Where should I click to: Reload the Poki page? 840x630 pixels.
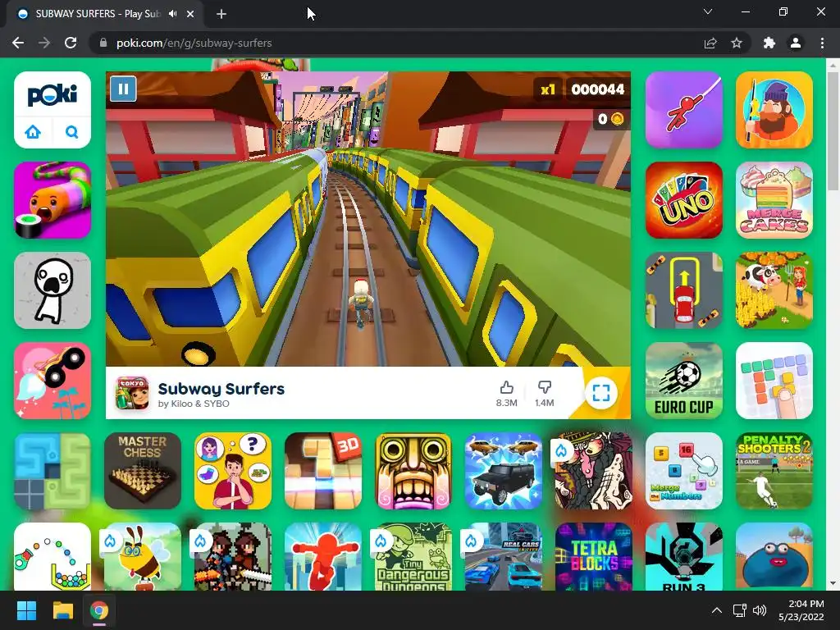coord(71,43)
